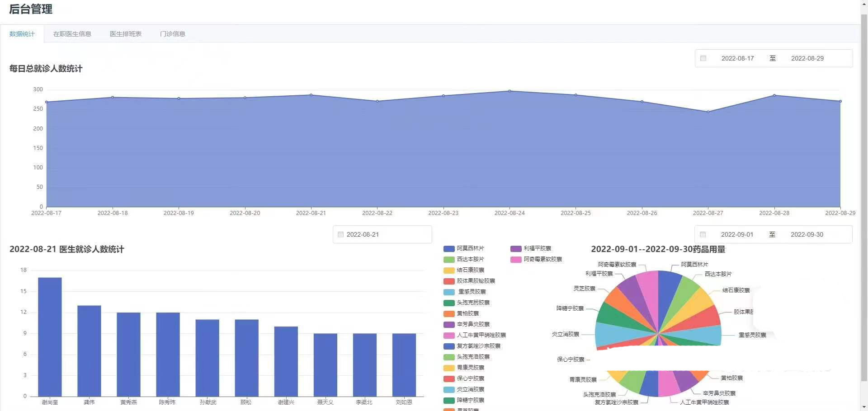Hide 头孢克肟胶囊 via its legend entry
Image resolution: width=868 pixels, height=411 pixels.
point(473,303)
